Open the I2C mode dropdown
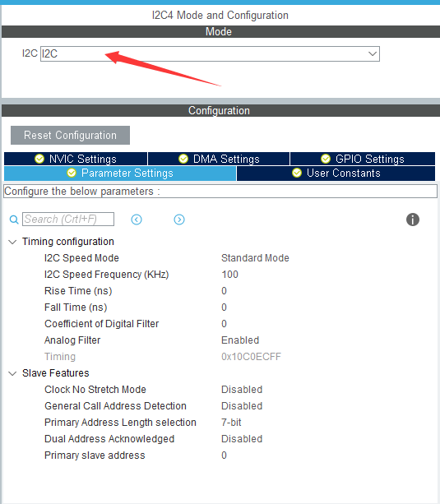The width and height of the screenshot is (440, 504). point(210,53)
